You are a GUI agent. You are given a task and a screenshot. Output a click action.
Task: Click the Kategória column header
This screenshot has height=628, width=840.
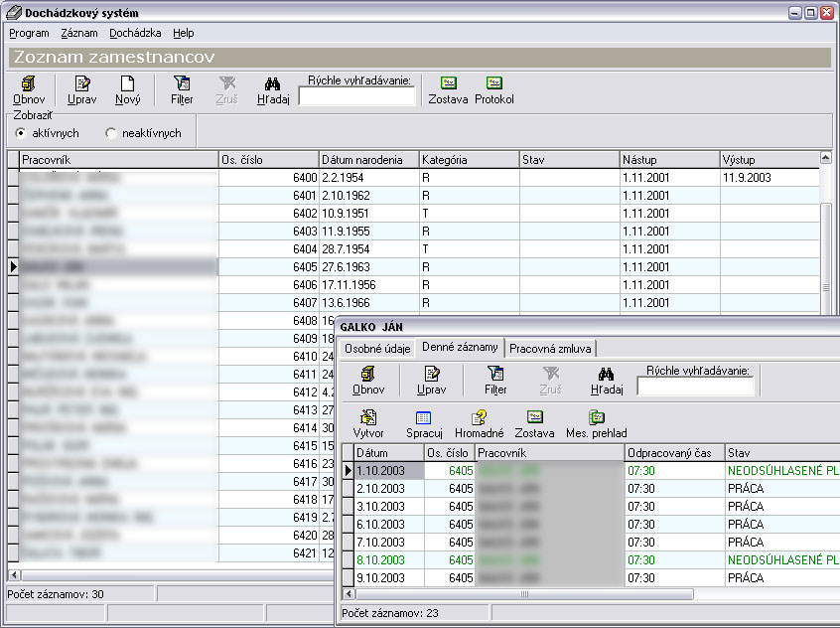[470, 160]
